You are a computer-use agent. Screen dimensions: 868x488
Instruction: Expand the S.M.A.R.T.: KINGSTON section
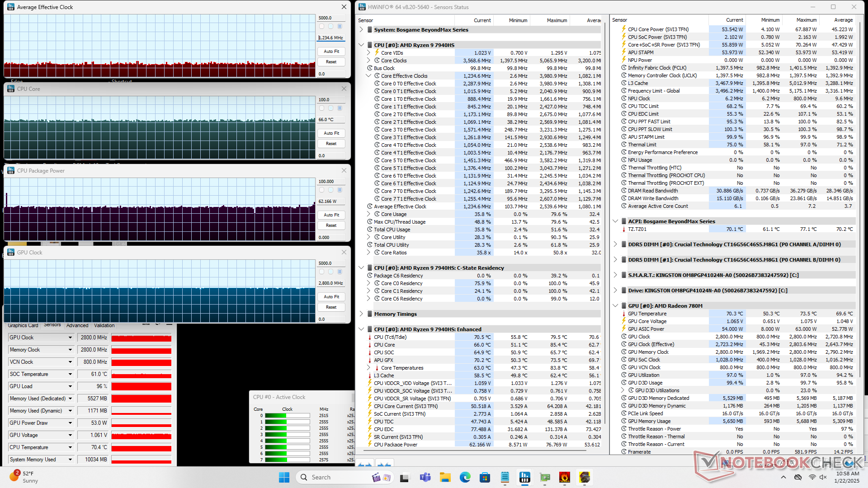(615, 275)
